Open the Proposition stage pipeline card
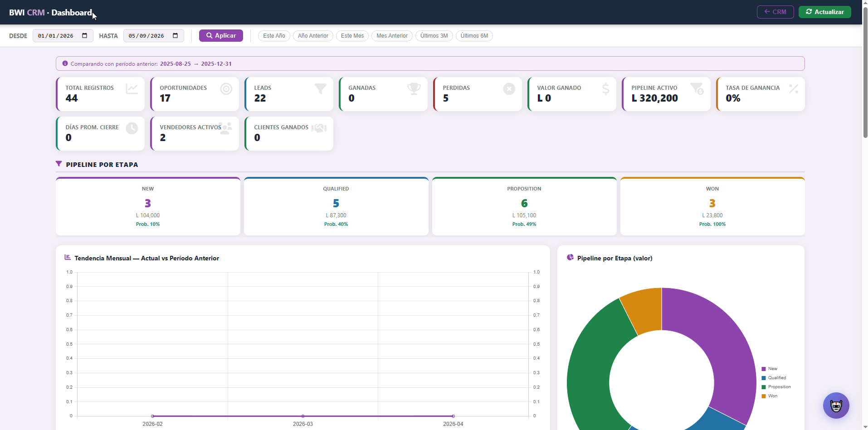868x430 pixels. tap(524, 206)
